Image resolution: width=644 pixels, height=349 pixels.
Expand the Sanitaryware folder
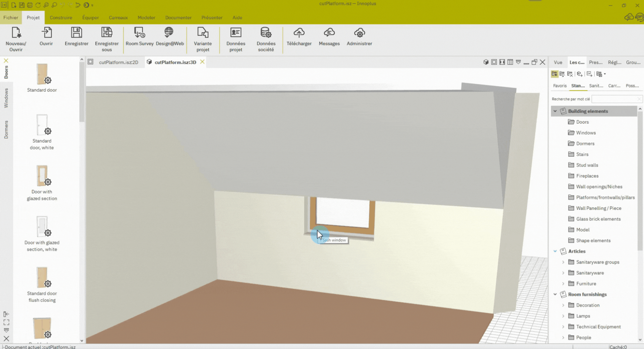pos(563,273)
